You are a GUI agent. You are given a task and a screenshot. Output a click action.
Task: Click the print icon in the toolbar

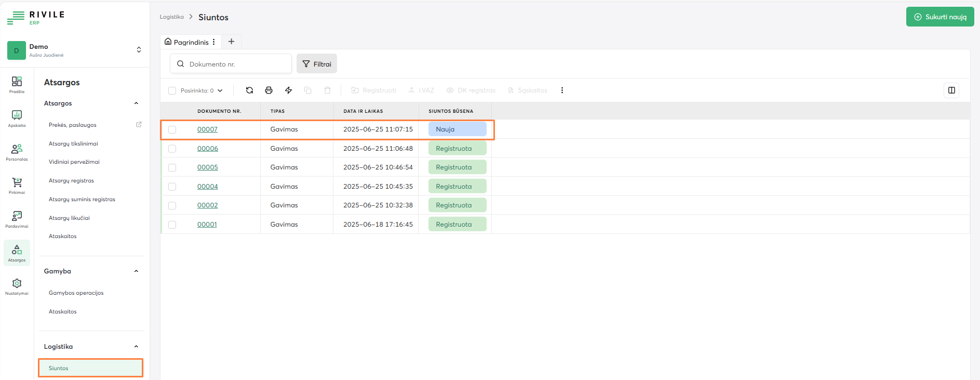269,90
